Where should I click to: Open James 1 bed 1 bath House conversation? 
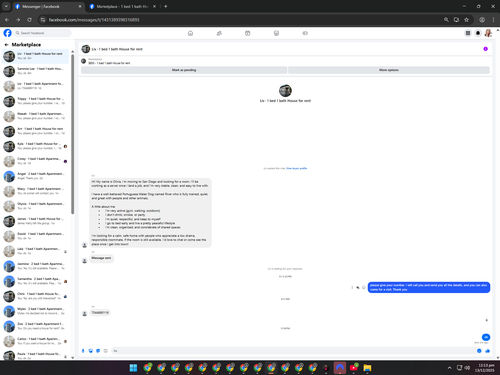pyautogui.click(x=36, y=221)
